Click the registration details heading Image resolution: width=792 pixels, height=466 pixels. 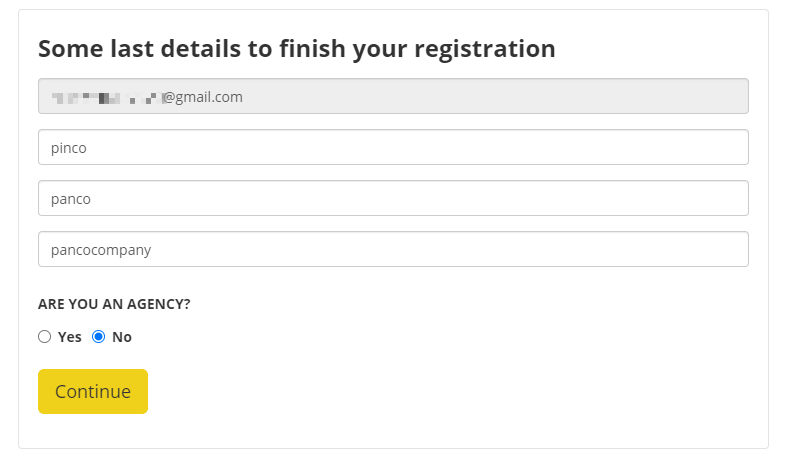pyautogui.click(x=296, y=48)
